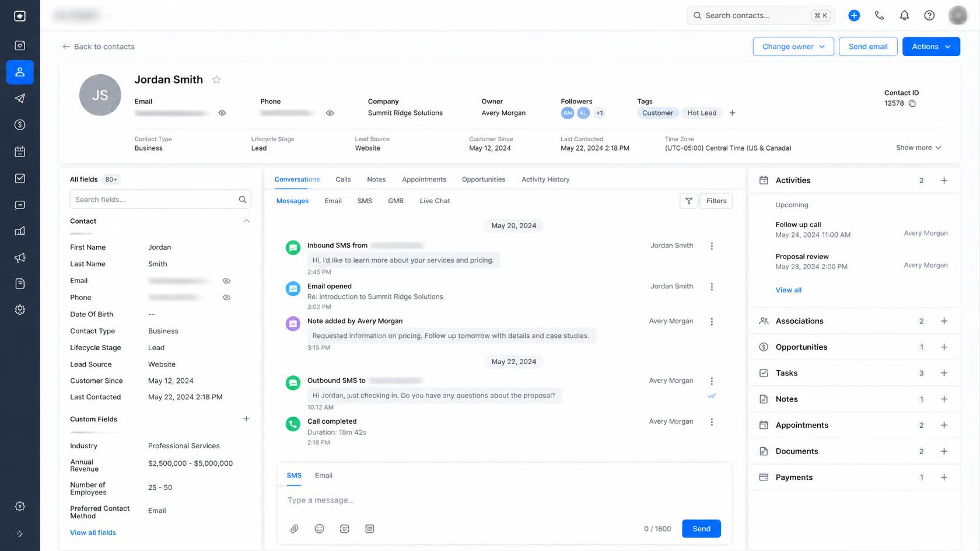Expand sidebar with bottom arrow

coord(20,533)
